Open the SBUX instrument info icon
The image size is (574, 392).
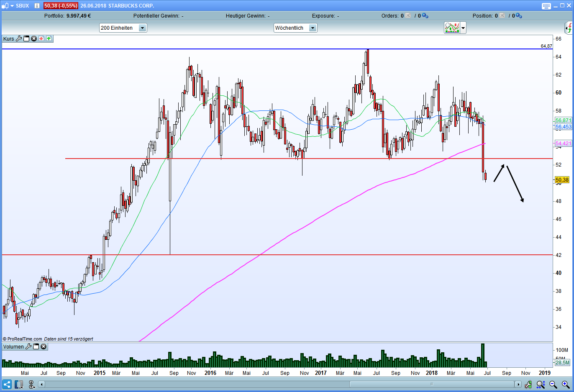pos(37,6)
